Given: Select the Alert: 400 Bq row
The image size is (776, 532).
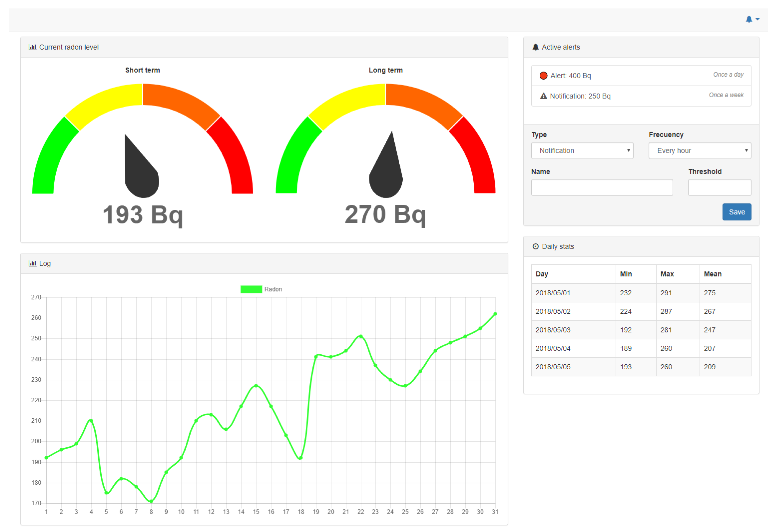Looking at the screenshot, I should [641, 75].
